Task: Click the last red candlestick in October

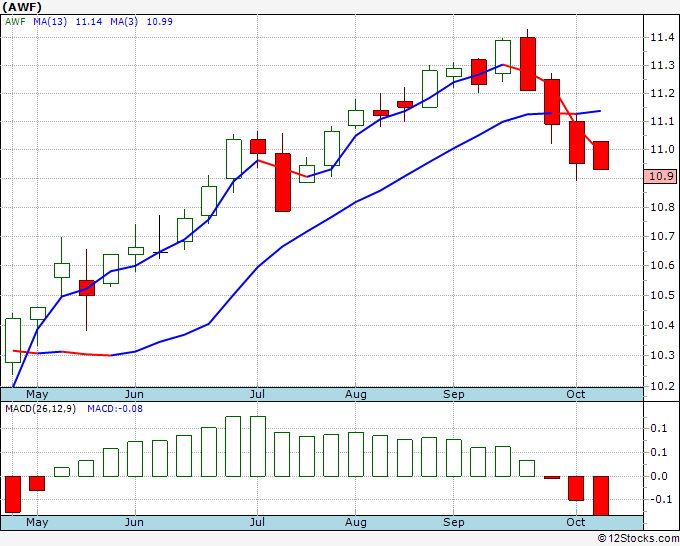Action: click(601, 155)
